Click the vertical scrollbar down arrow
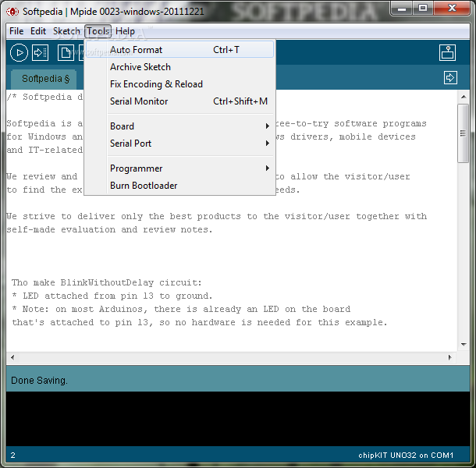Viewport: 476px width, 468px height. point(464,345)
